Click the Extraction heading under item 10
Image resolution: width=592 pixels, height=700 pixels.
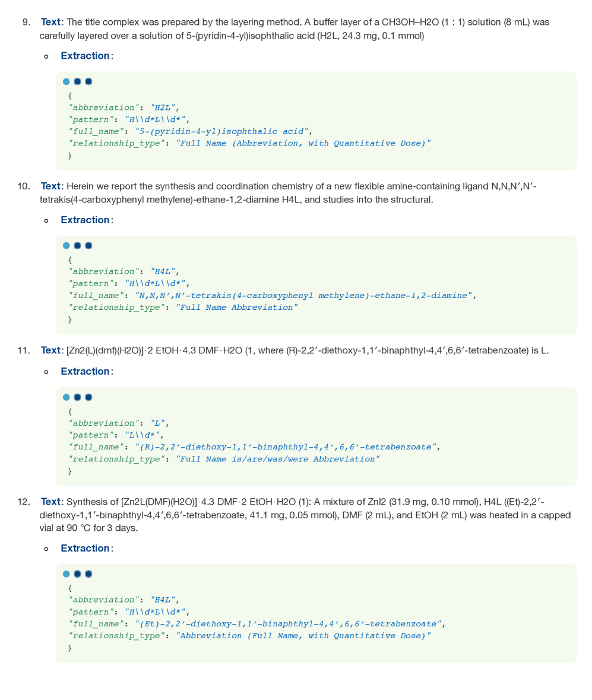tap(85, 220)
